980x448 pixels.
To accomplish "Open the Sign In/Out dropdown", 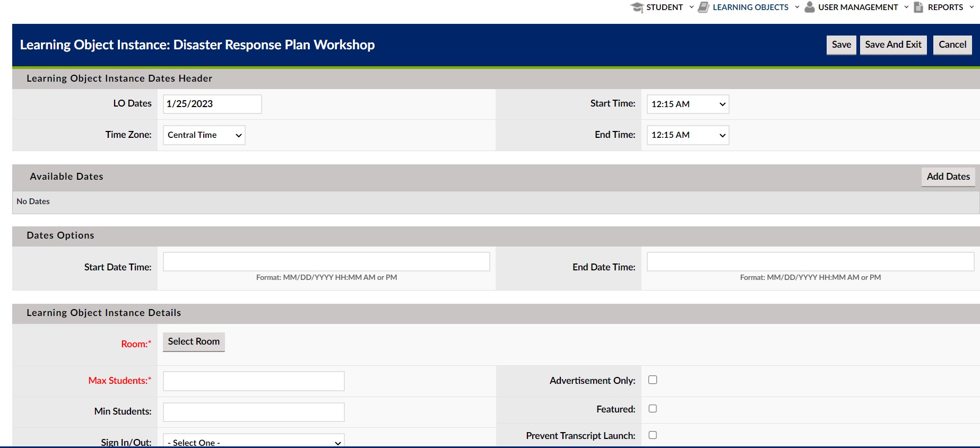I will coord(254,442).
